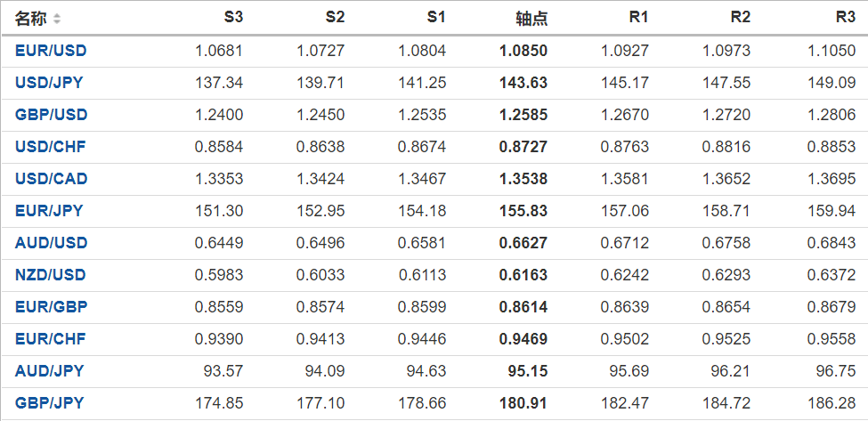The width and height of the screenshot is (868, 421).
Task: Click the EUR/USD pivot value 1.0850
Action: click(x=524, y=51)
